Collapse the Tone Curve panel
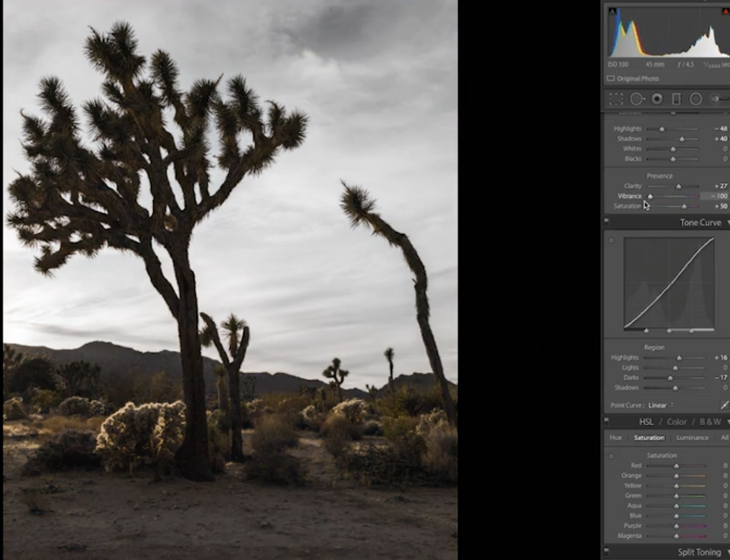Image resolution: width=730 pixels, height=560 pixels. click(727, 223)
